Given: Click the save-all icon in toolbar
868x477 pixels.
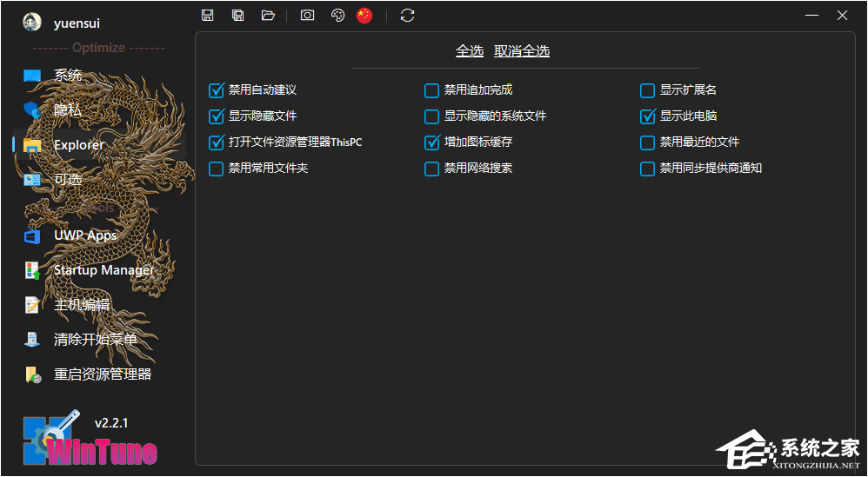Looking at the screenshot, I should (x=238, y=16).
